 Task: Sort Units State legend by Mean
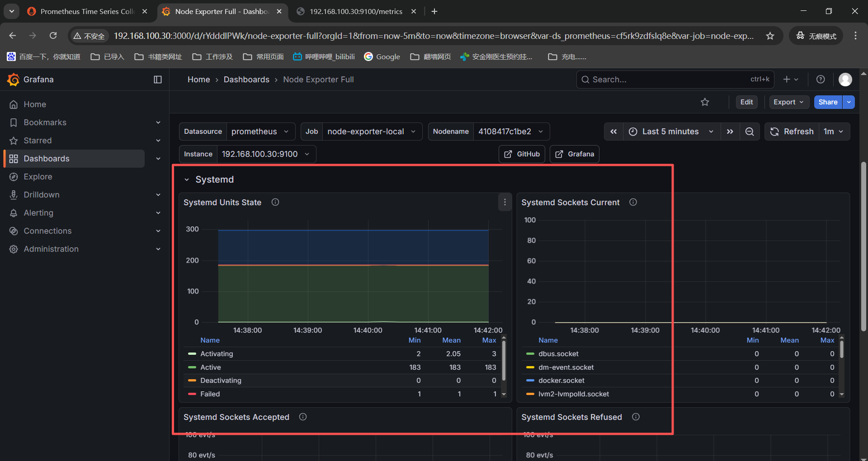451,340
